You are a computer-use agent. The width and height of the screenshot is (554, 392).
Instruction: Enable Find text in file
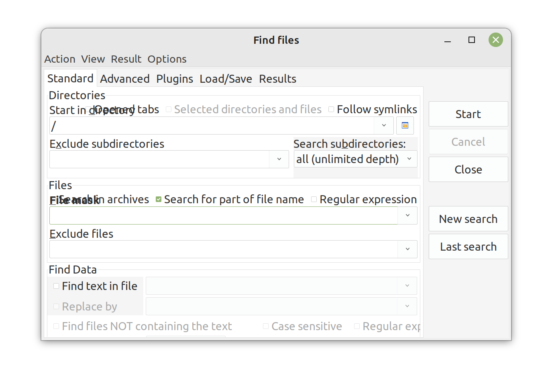[x=56, y=286]
